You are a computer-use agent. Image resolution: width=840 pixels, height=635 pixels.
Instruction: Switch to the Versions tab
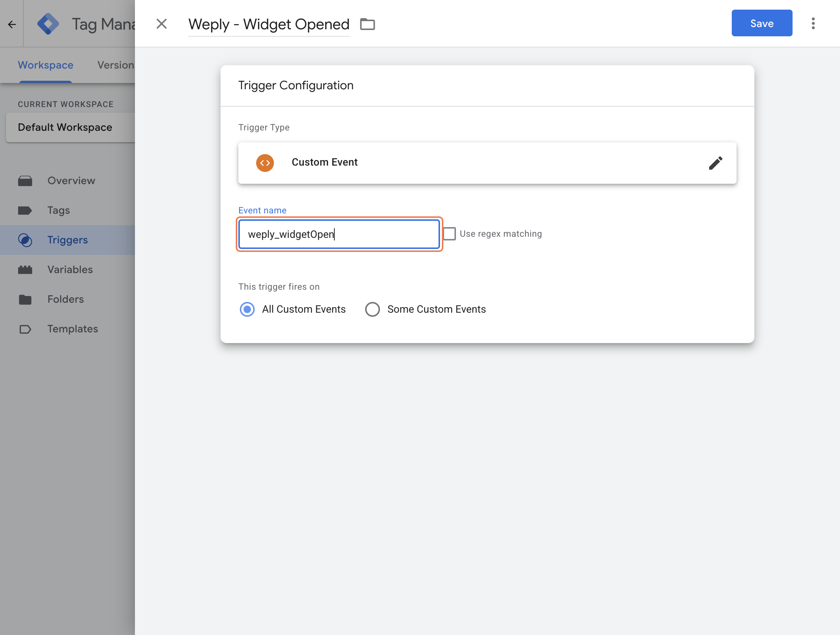(115, 65)
